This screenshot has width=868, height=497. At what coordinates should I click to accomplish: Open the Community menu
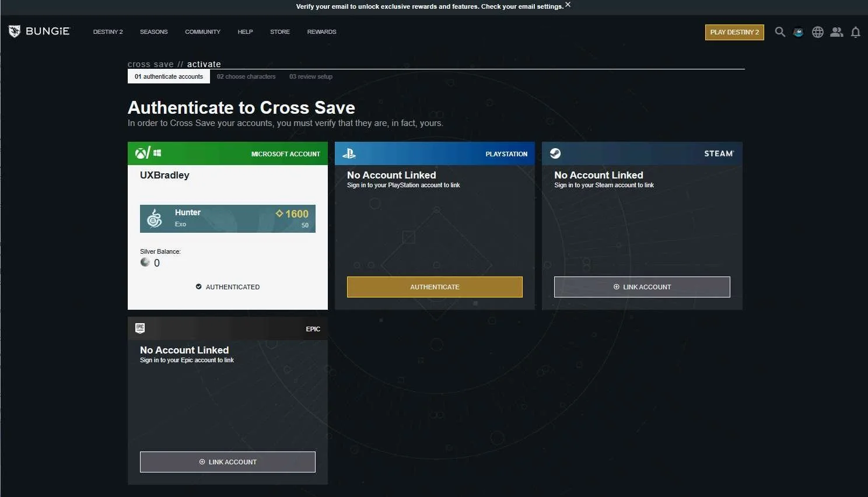pyautogui.click(x=202, y=32)
